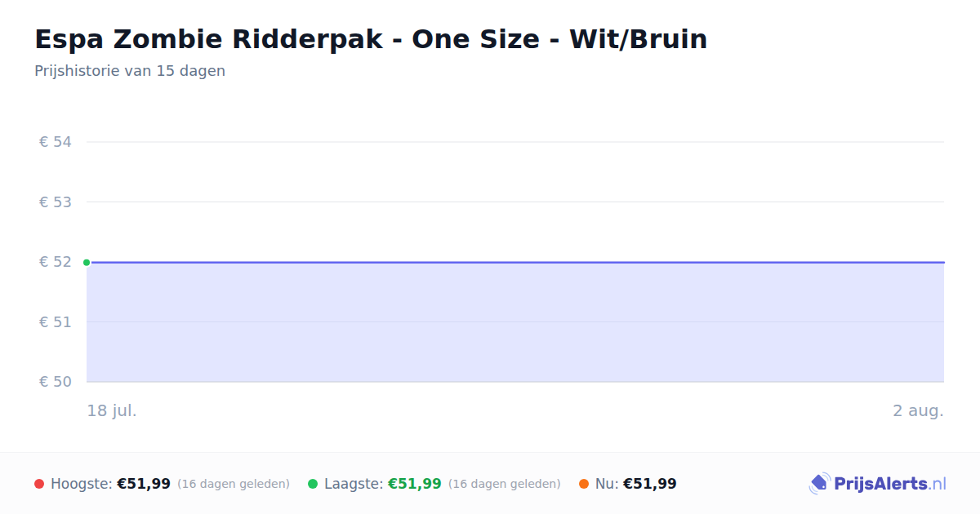
Task: Click the € 50 axis label
Action: tap(56, 382)
